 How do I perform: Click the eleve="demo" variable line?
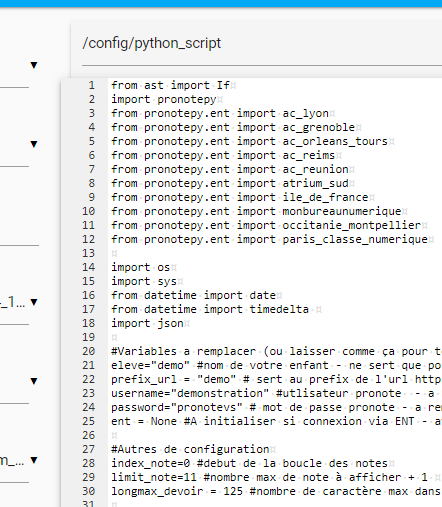click(276, 365)
